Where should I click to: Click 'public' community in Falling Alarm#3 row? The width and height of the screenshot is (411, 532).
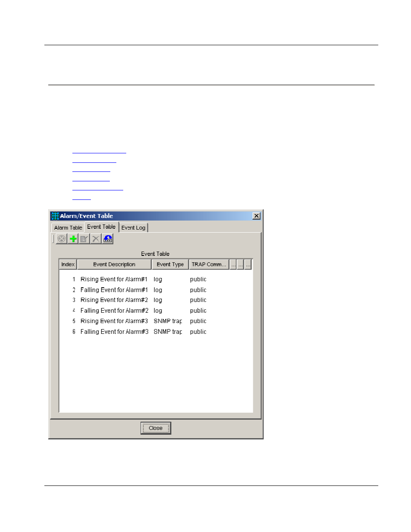click(x=198, y=332)
